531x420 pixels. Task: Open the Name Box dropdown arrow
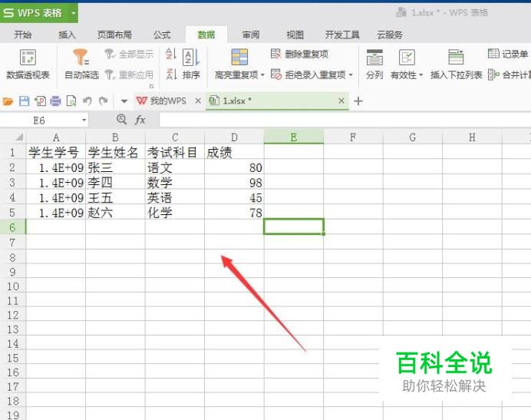(84, 120)
